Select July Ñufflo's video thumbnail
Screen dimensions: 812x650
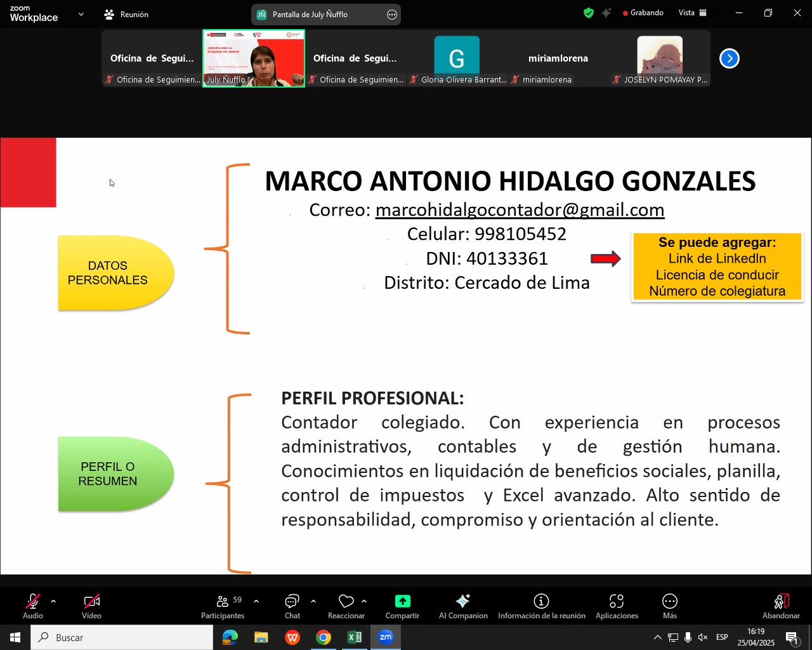coord(254,58)
